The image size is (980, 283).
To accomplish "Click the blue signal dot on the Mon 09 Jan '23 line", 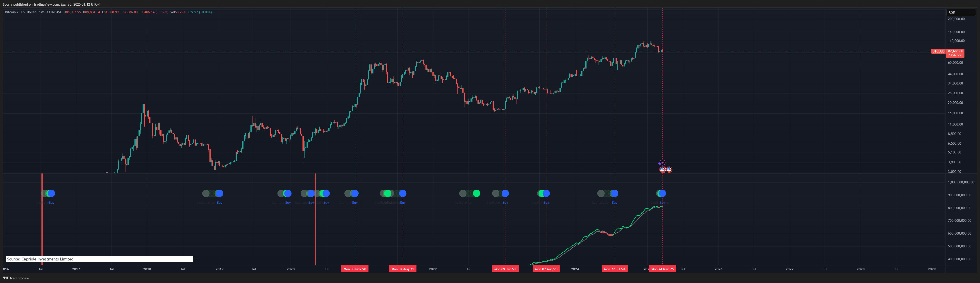I will [x=505, y=193].
